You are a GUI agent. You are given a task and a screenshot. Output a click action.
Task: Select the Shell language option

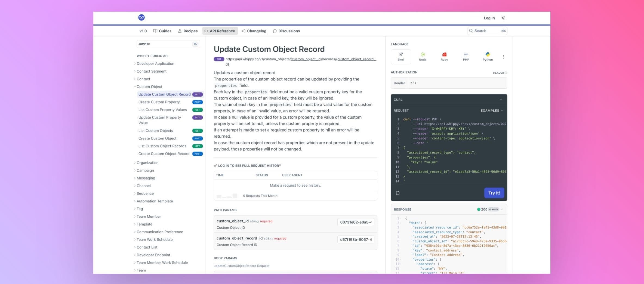[400, 57]
